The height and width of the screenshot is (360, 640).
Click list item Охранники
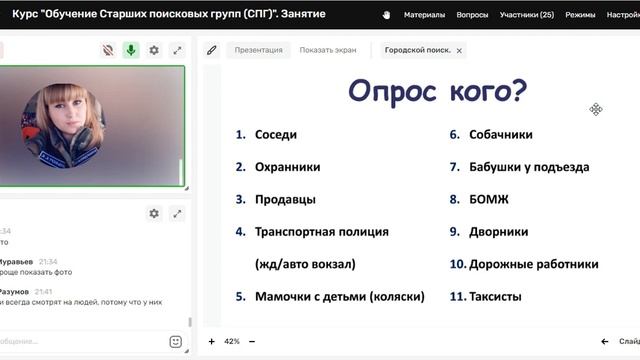coord(288,167)
